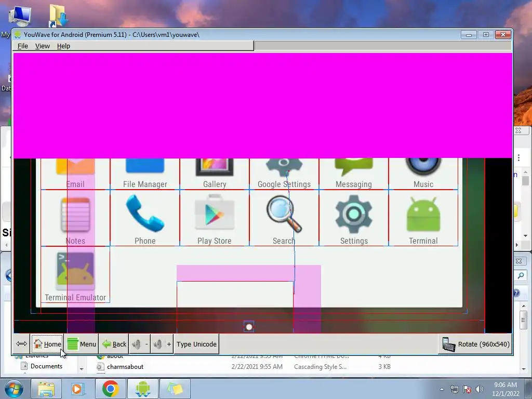
Task: Show hidden system tray icons
Action: click(442, 389)
